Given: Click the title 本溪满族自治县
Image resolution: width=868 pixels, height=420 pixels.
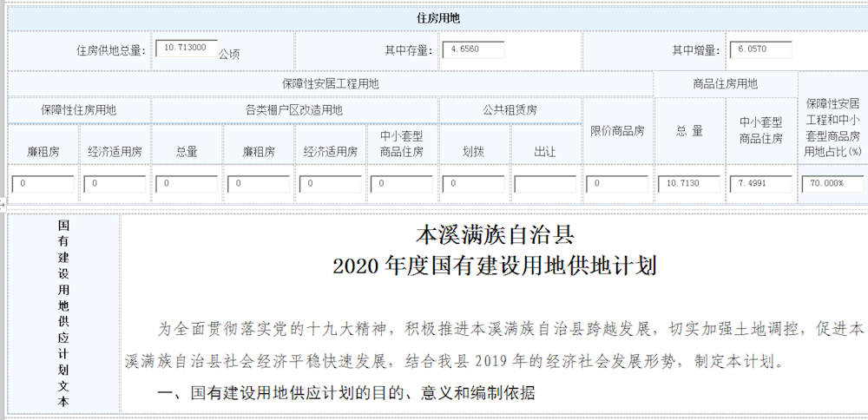Looking at the screenshot, I should click(x=495, y=235).
